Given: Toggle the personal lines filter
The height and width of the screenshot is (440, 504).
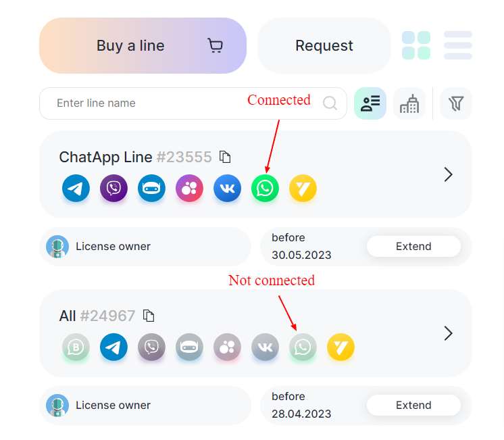Looking at the screenshot, I should pos(370,103).
